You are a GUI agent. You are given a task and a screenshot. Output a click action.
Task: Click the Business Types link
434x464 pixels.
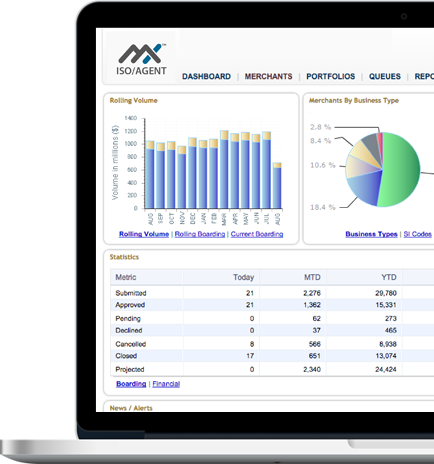[x=371, y=234]
